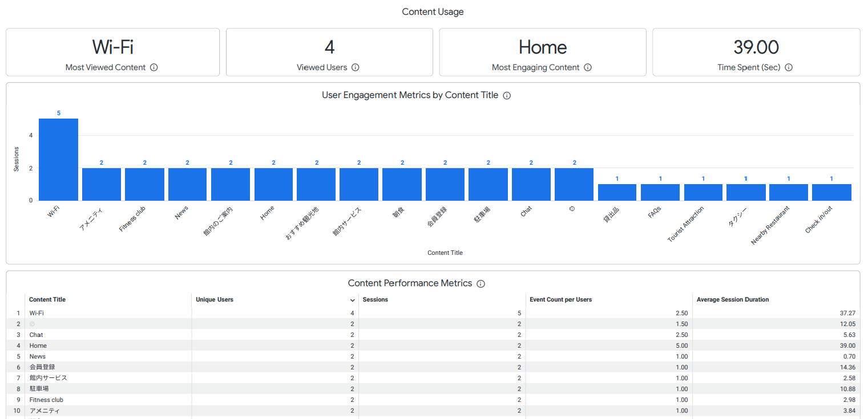Click the Check in/out bar
The height and width of the screenshot is (419, 868).
831,192
